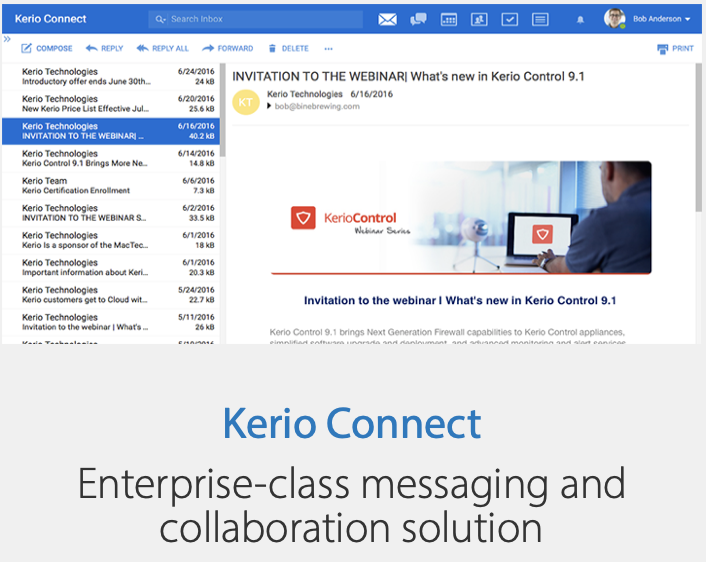Open the Notes icon in header
706x562 pixels.
(540, 19)
